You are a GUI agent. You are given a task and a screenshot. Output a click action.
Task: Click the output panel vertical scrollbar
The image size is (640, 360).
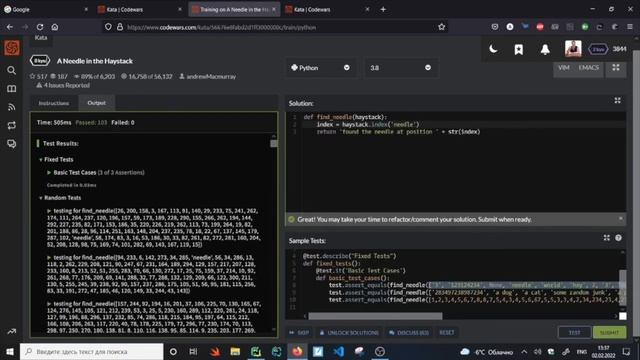click(273, 144)
